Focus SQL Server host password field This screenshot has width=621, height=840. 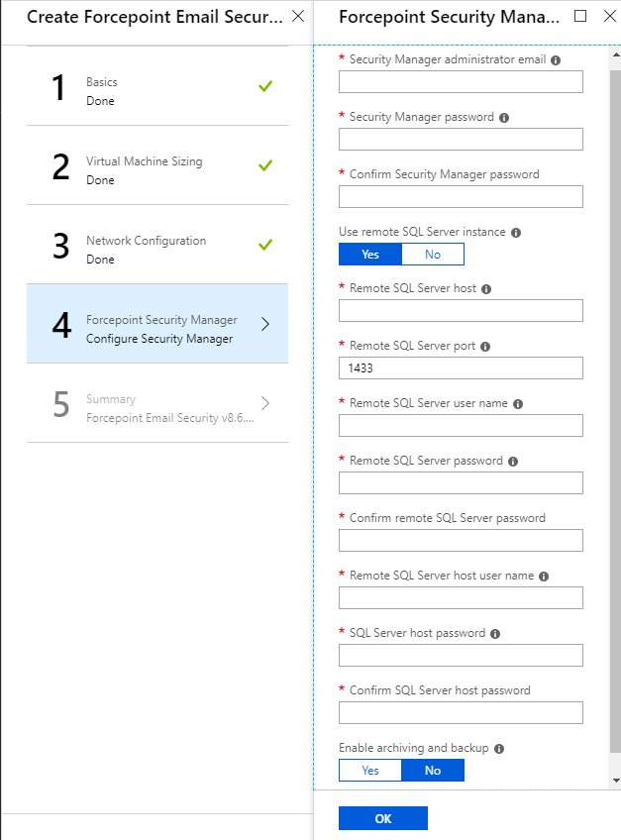[461, 655]
